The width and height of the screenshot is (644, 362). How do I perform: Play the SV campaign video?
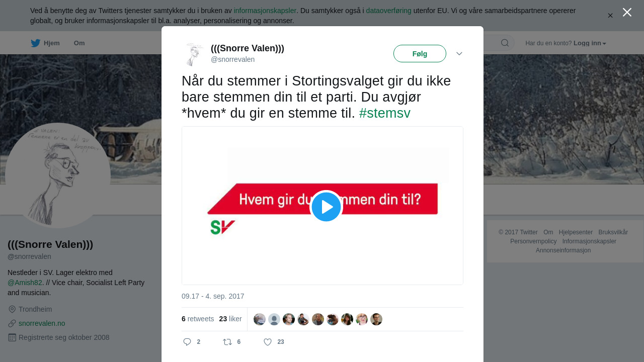[326, 207]
